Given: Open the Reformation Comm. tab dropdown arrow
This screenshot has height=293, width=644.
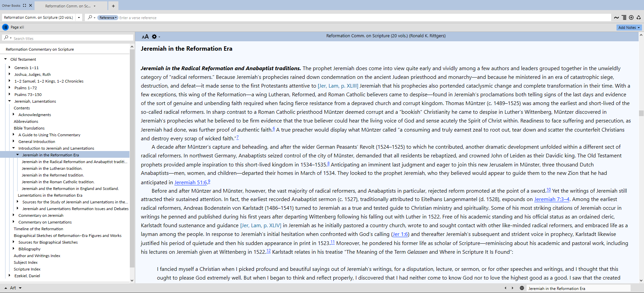Looking at the screenshot, I should click(95, 6).
